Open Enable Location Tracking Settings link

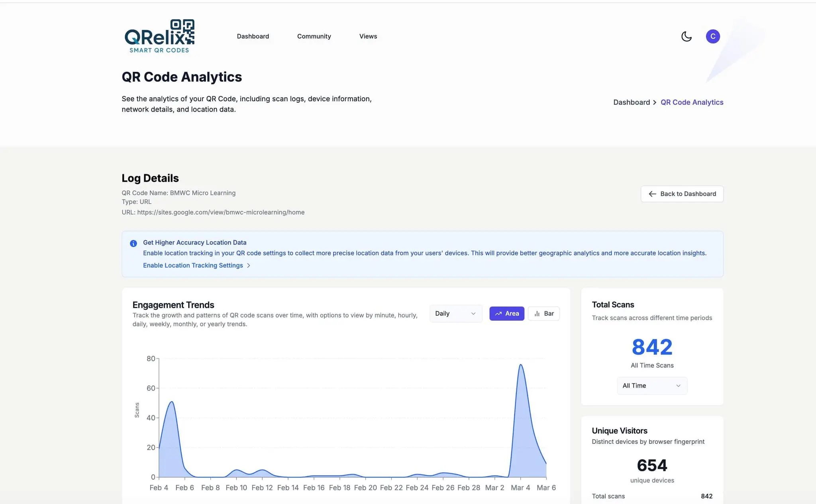point(196,265)
